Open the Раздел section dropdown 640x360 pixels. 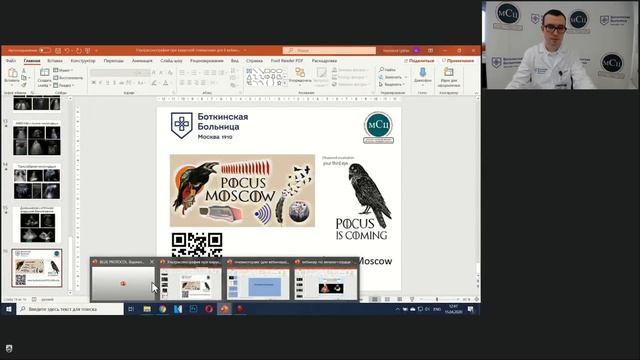(64, 85)
